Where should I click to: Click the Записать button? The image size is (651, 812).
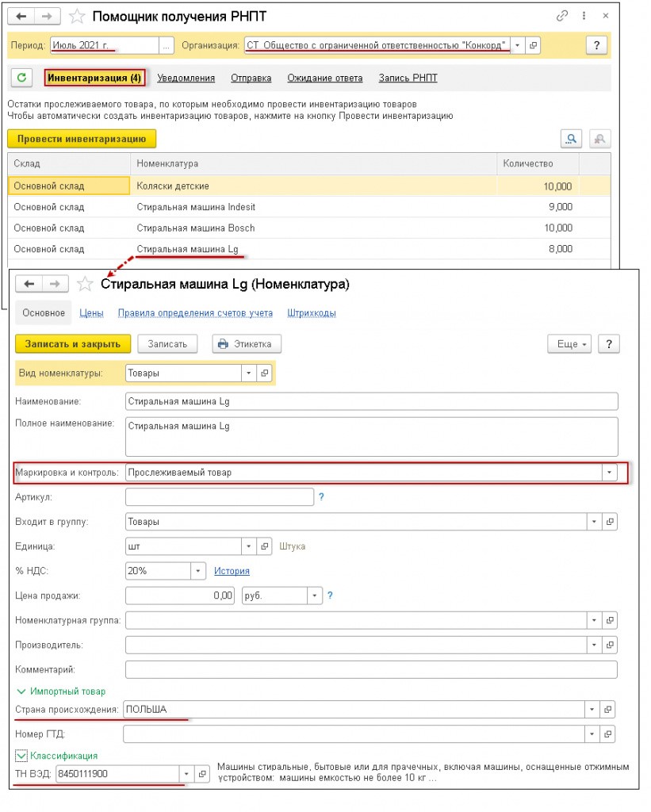coord(167,344)
